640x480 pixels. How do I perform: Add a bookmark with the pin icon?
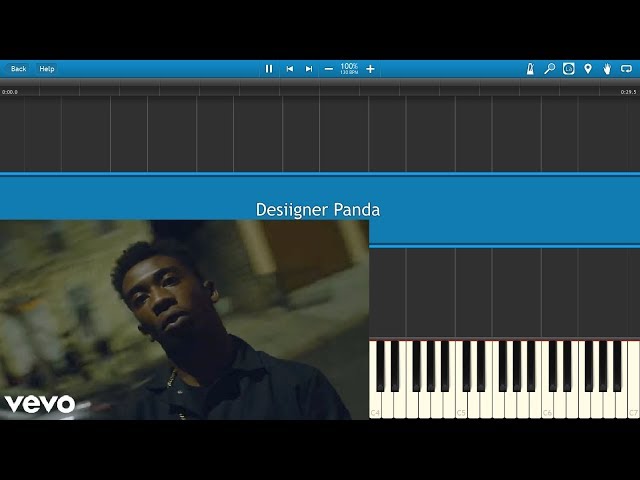[x=588, y=69]
